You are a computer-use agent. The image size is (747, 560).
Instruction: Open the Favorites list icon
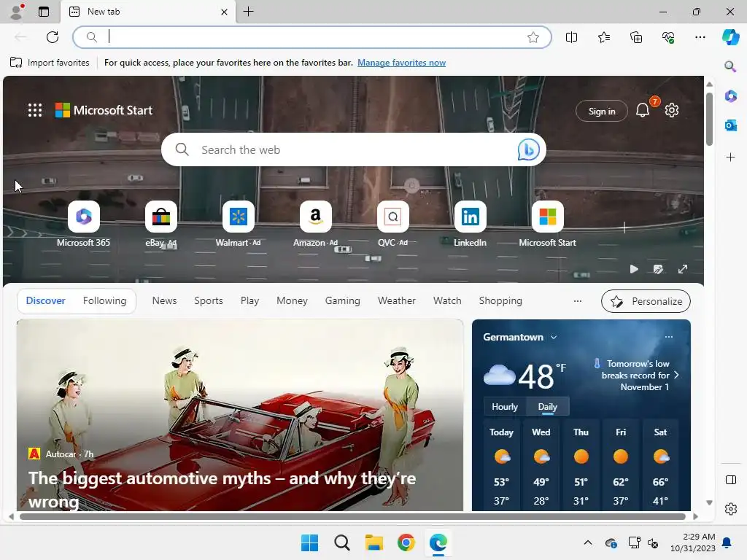(x=603, y=37)
